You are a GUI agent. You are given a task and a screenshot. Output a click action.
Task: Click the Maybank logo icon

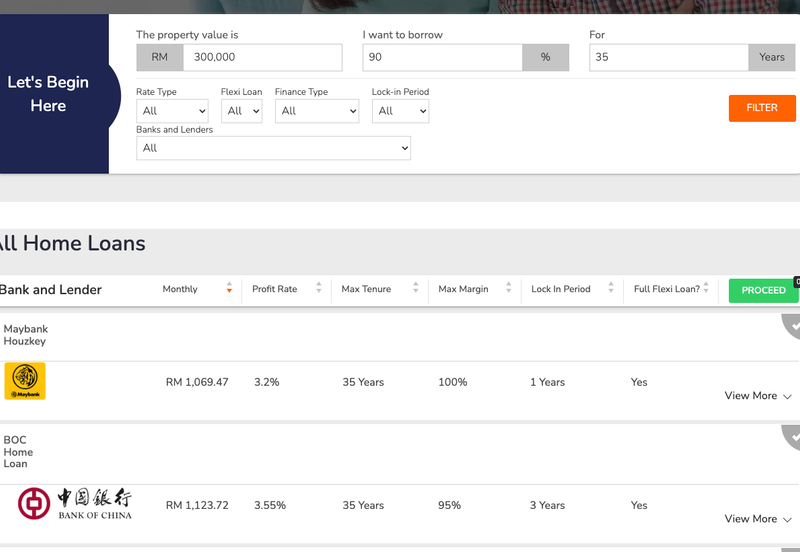25,381
